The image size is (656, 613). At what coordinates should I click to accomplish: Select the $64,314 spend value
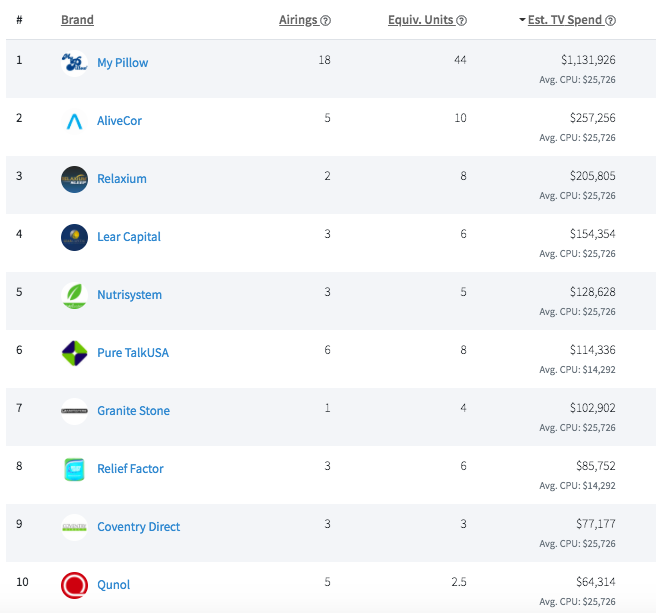(596, 582)
